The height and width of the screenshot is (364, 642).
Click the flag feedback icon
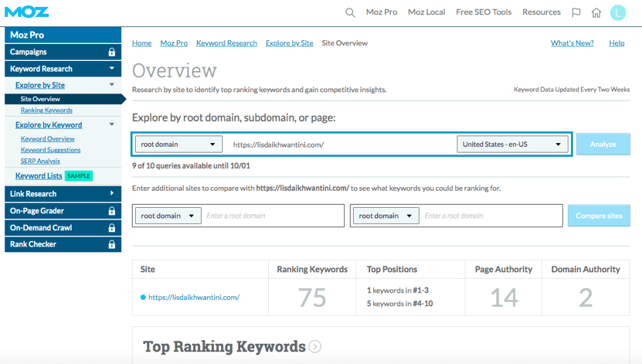(576, 12)
